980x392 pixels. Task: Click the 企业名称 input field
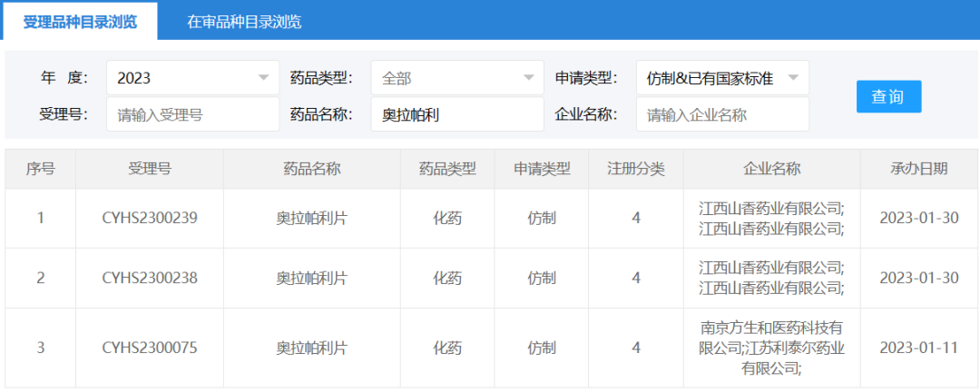click(722, 113)
